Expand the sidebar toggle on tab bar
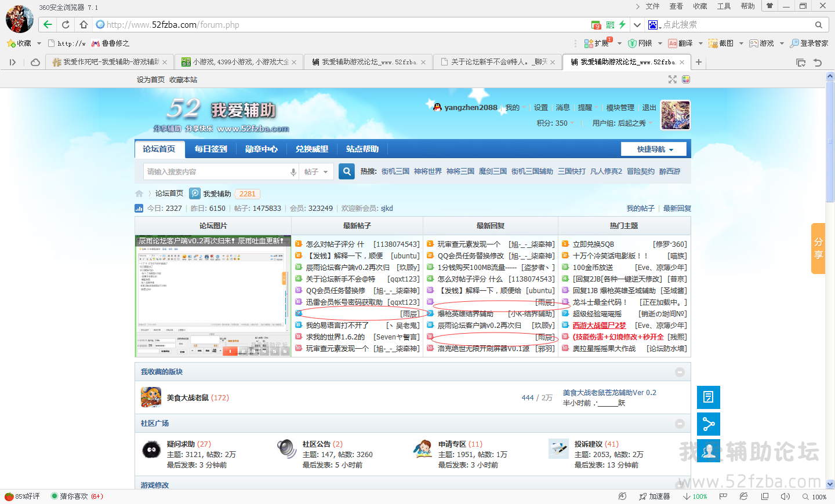 (13, 62)
